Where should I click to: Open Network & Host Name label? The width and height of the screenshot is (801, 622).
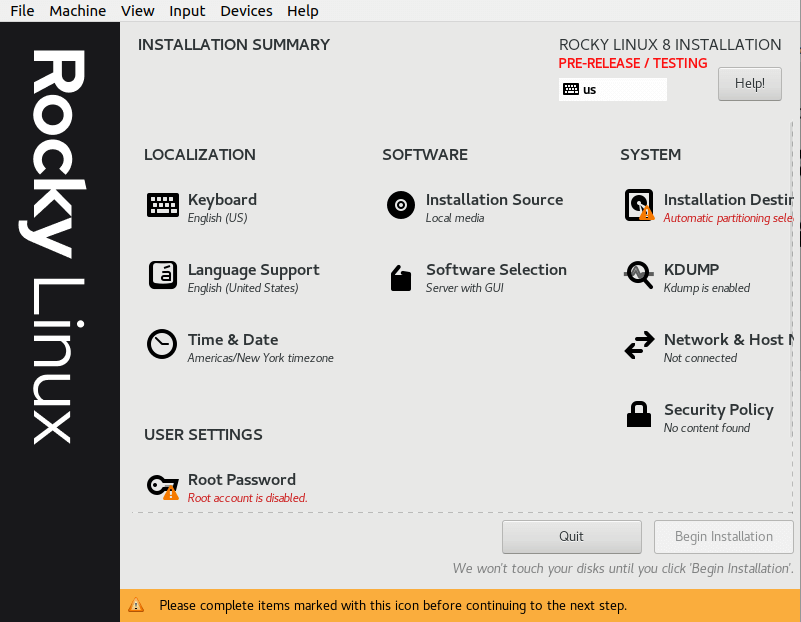tap(728, 340)
